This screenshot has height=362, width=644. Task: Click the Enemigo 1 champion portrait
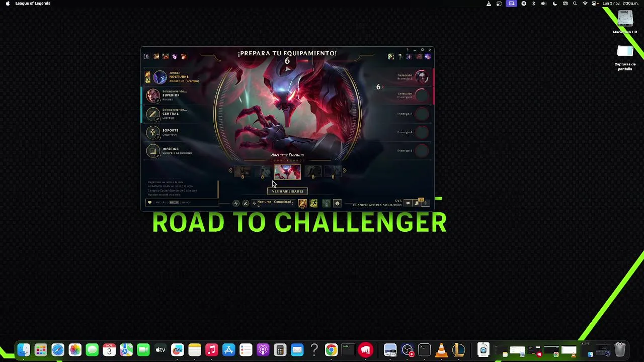(x=422, y=77)
